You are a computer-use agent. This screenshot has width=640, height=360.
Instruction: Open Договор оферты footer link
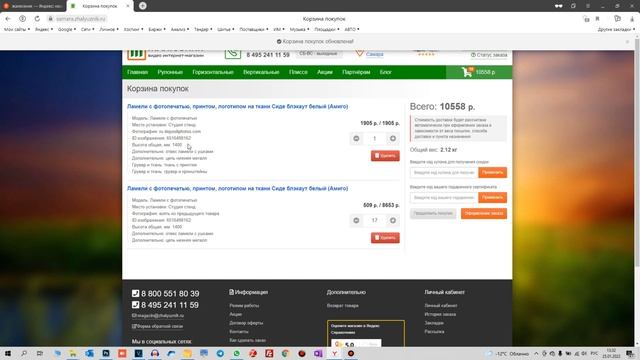(246, 323)
